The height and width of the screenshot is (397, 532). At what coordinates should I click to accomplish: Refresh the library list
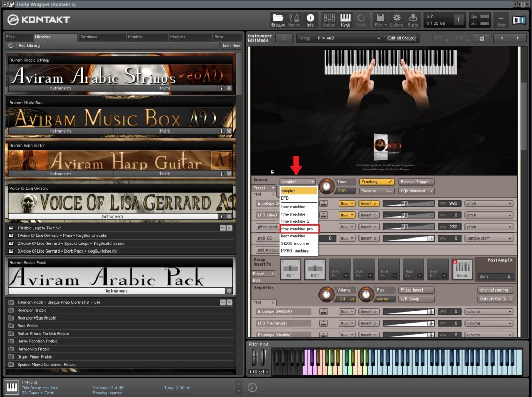10,46
